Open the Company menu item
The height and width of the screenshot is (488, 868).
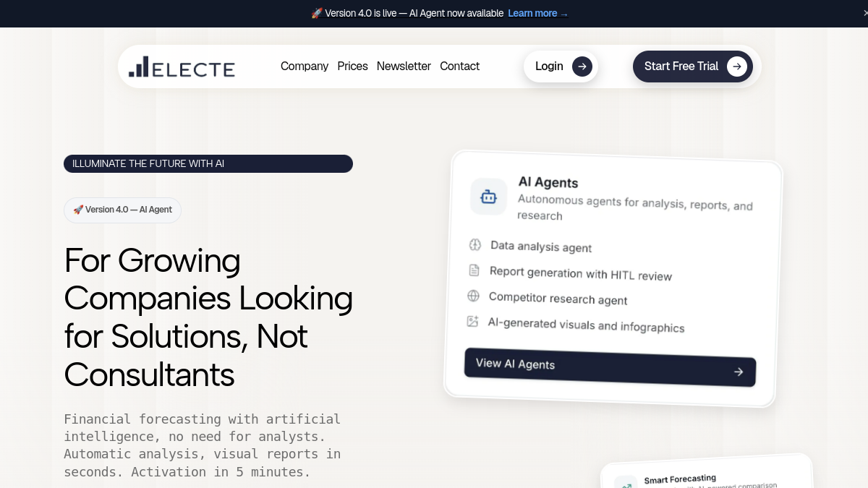[x=305, y=67]
